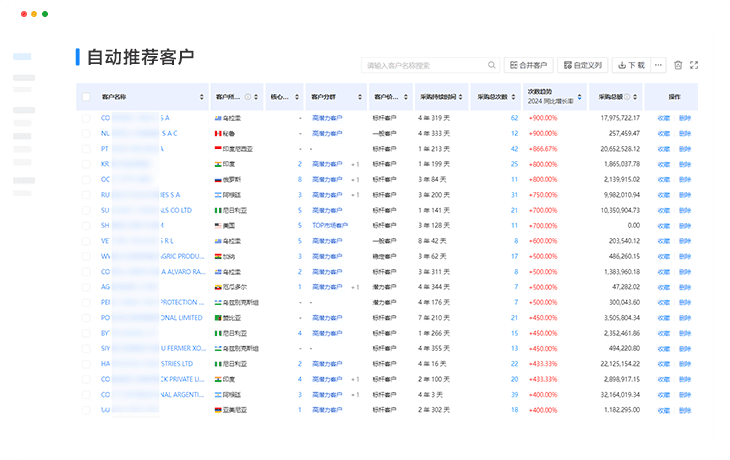The height and width of the screenshot is (460, 730).
Task: Click 删除 in the 47,282.02 row
Action: point(685,287)
